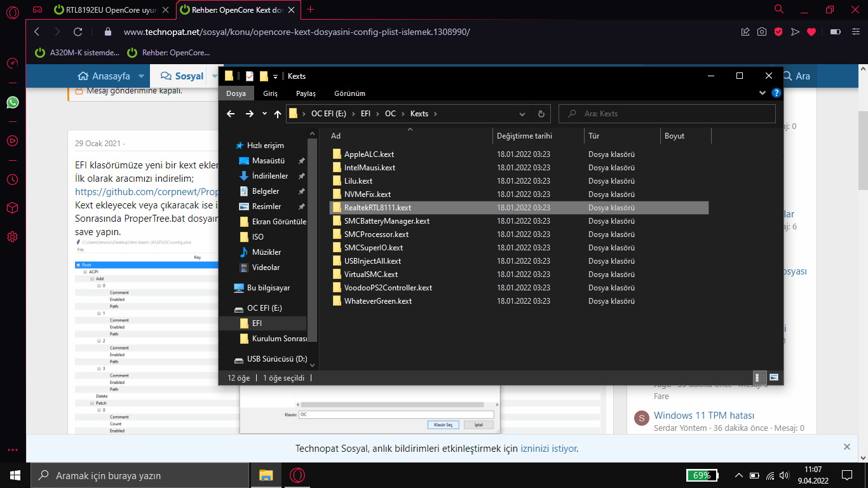Click the pinboard share icon in address bar
The width and height of the screenshot is (868, 488).
click(746, 32)
